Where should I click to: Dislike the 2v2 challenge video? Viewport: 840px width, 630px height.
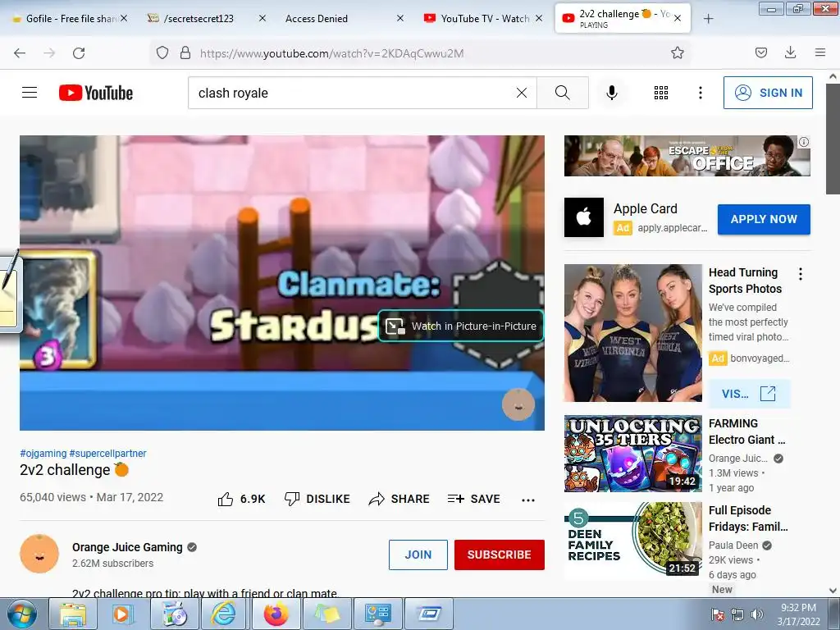pyautogui.click(x=317, y=499)
